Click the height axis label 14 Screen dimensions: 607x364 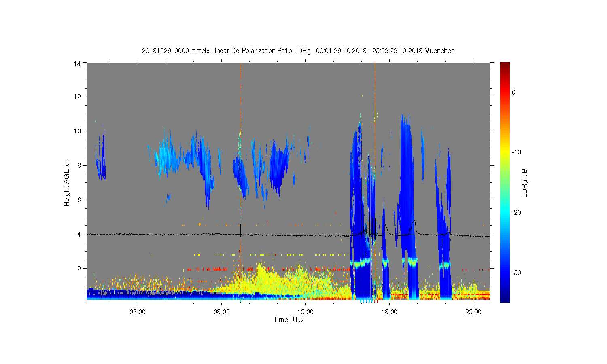point(77,63)
